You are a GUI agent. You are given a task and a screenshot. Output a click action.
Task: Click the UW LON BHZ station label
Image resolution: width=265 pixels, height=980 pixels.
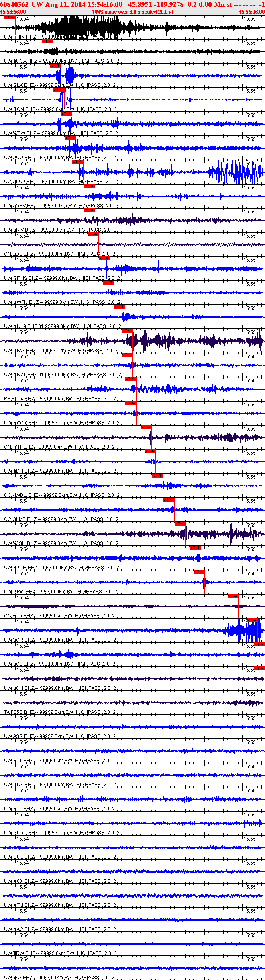tap(60, 688)
